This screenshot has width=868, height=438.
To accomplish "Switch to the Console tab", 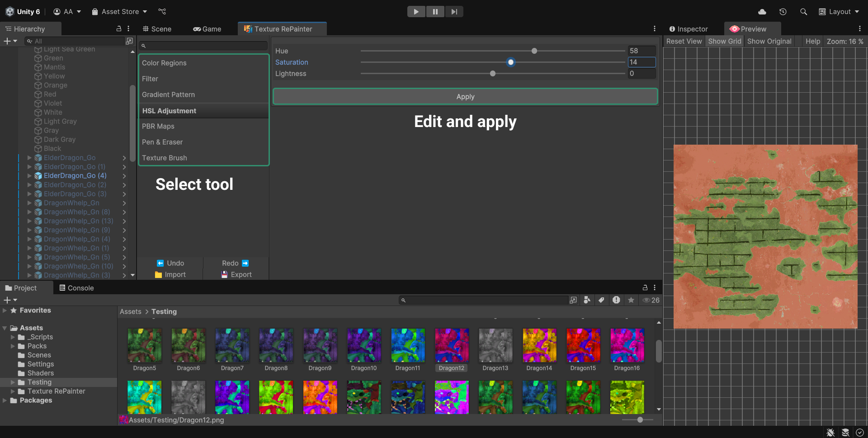I will tap(76, 288).
